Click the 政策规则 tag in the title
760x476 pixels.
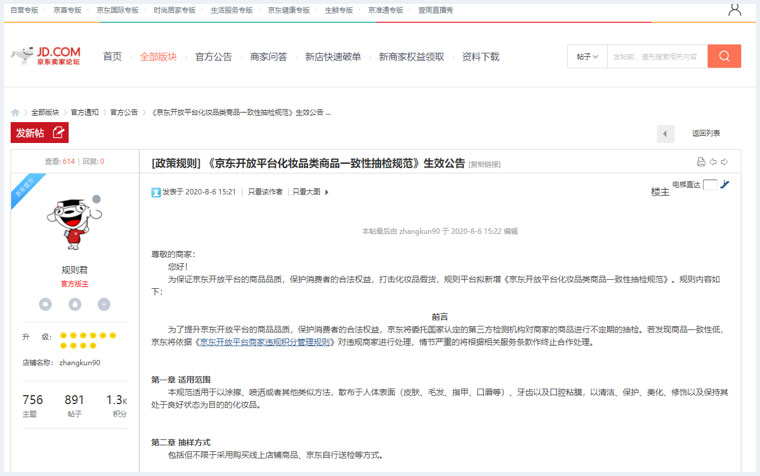pos(176,163)
